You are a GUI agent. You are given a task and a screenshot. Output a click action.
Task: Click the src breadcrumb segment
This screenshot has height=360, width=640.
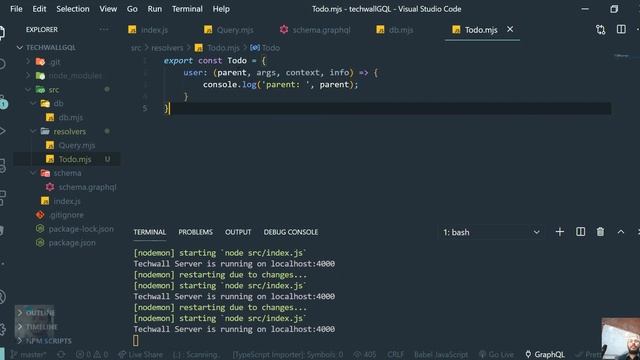(136, 48)
